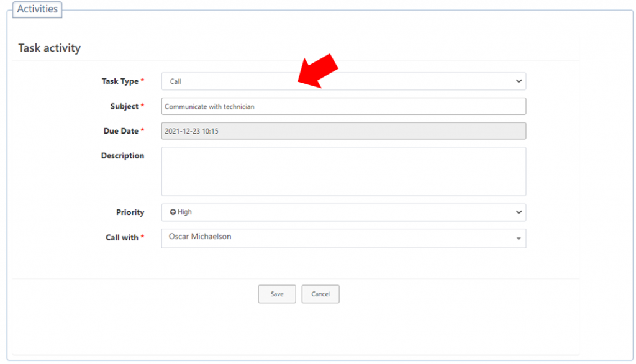636x364 pixels.
Task: Click into the Description text area
Action: pyautogui.click(x=343, y=171)
